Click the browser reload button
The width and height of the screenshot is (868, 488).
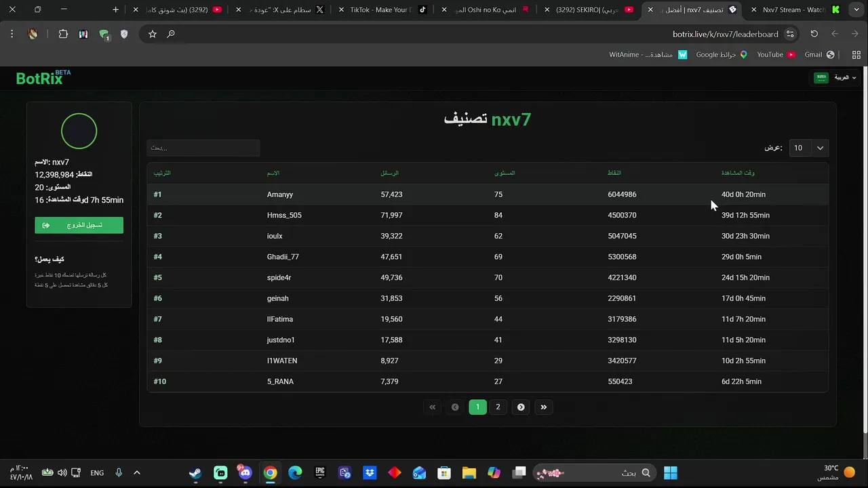814,34
